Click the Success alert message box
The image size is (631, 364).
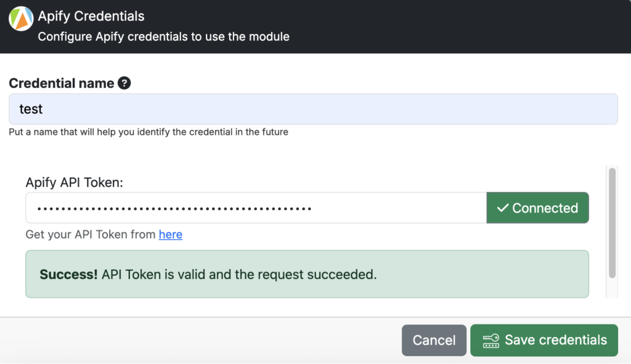pos(307,274)
